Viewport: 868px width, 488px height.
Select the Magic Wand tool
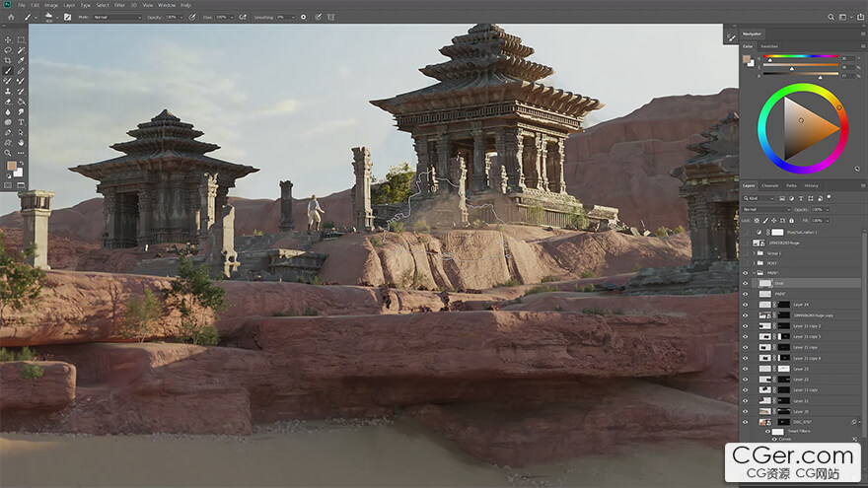click(x=21, y=50)
